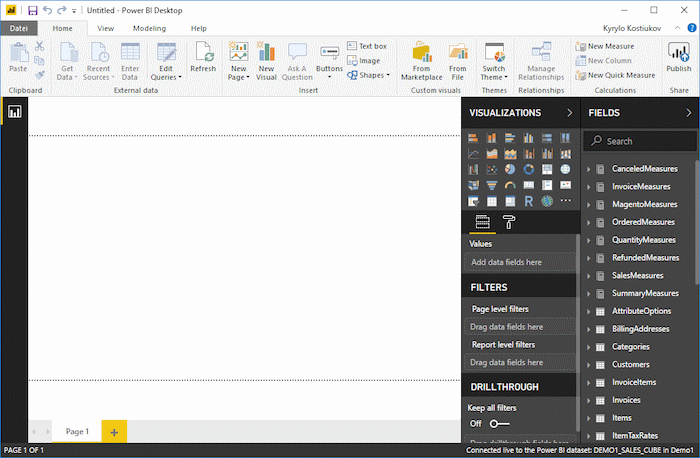Select the treemap visual

[x=547, y=170]
